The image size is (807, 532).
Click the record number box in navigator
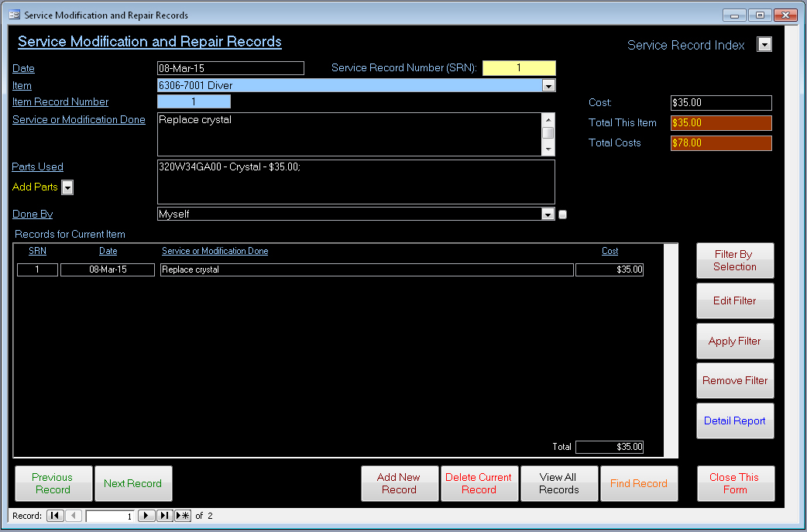(110, 516)
